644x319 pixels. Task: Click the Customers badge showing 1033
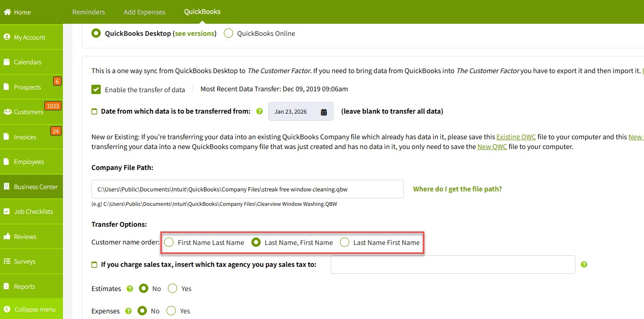53,106
